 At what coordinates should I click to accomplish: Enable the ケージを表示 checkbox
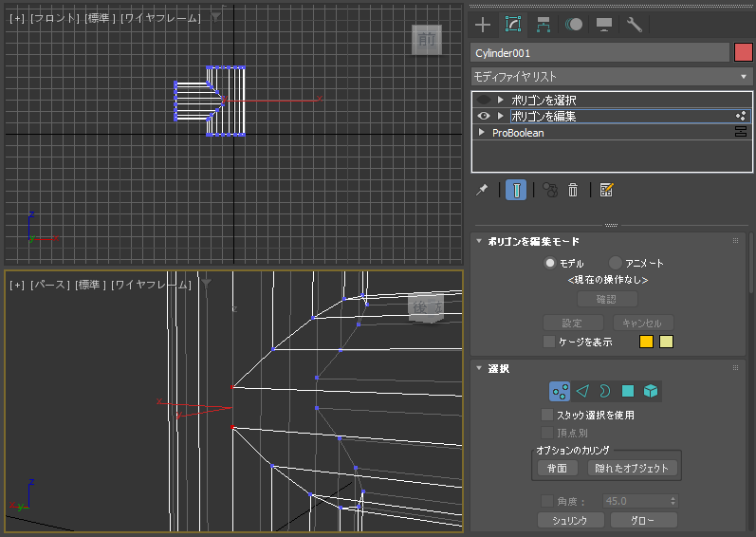tap(548, 342)
